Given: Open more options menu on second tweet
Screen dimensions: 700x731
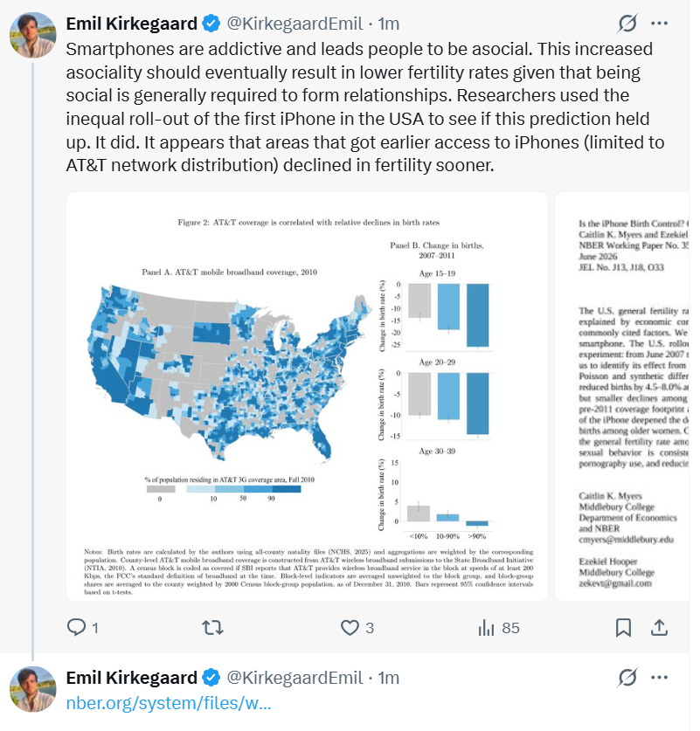Looking at the screenshot, I should tap(659, 678).
